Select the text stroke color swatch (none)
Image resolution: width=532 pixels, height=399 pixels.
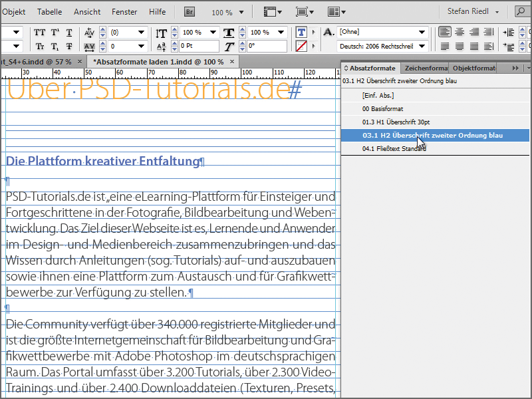[x=301, y=46]
